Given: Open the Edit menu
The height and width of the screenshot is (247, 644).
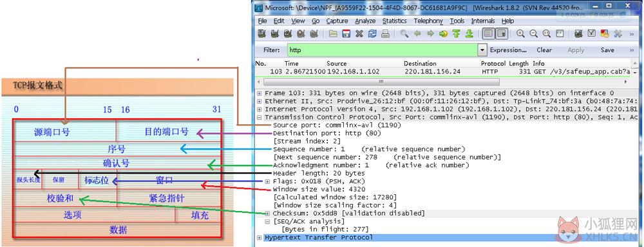Looking at the screenshot, I should pos(279,21).
